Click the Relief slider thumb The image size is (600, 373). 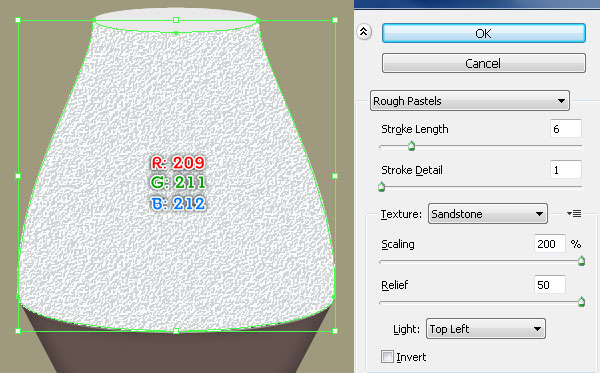(581, 302)
